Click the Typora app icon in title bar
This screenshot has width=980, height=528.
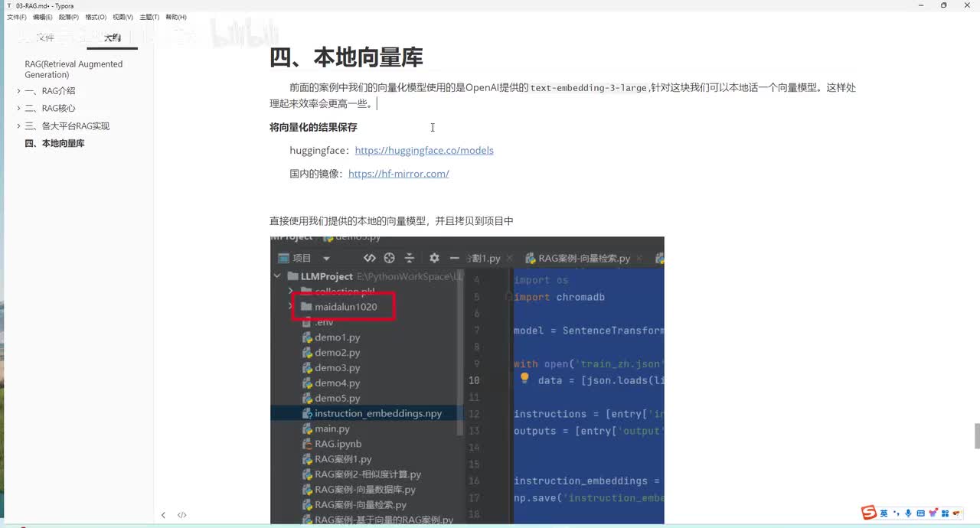coord(8,5)
